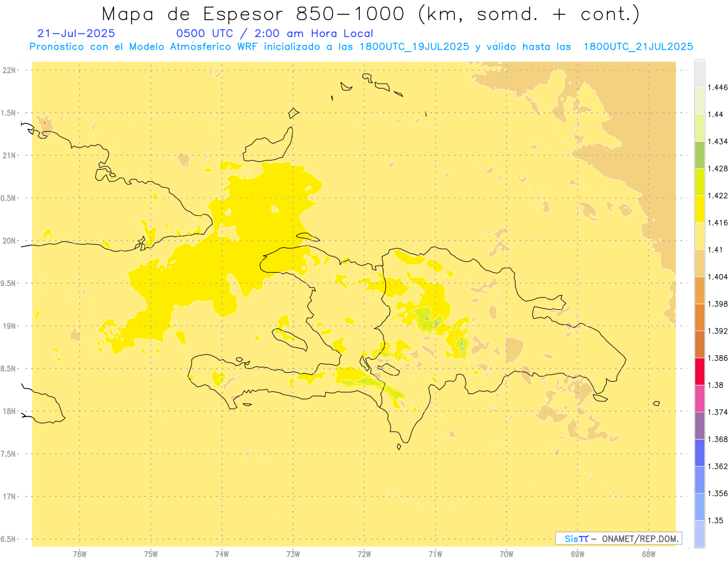The image size is (728, 562).
Task: Click the latitude axis label '21N'
Action: 9,155
